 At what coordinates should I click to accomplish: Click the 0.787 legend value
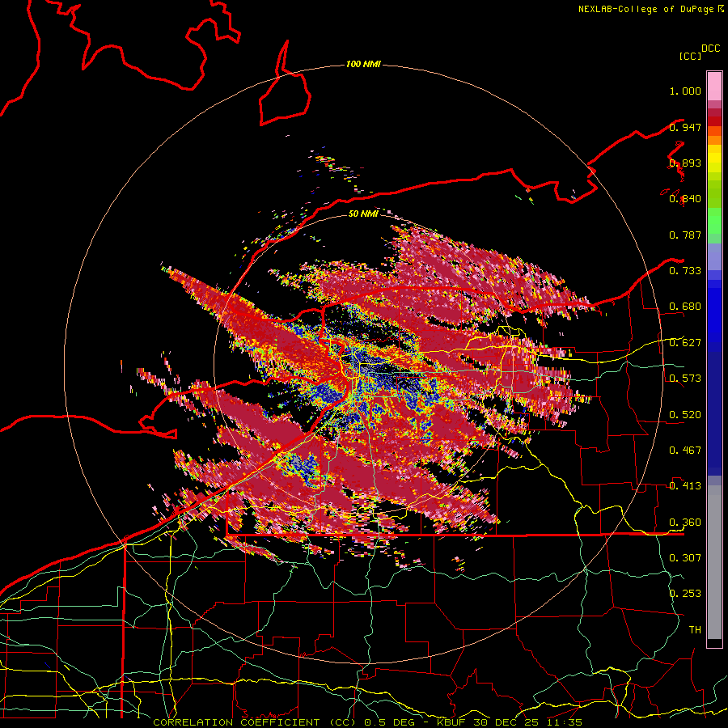coord(685,235)
